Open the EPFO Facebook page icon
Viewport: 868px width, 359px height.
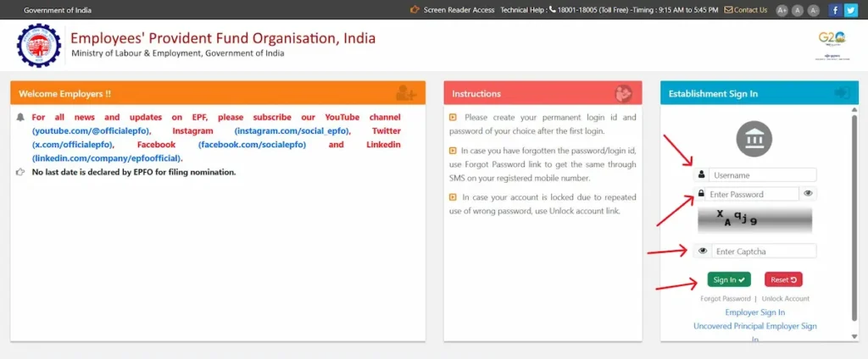835,10
